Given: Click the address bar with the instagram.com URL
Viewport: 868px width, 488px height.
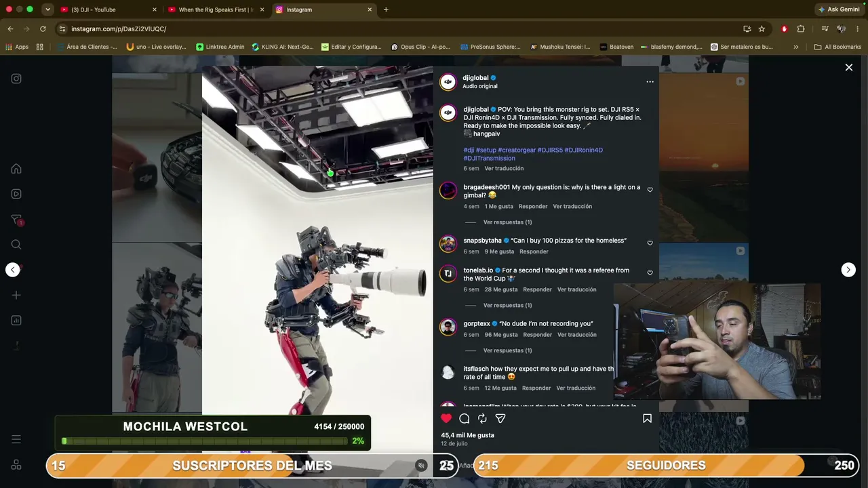Looking at the screenshot, I should [400, 29].
